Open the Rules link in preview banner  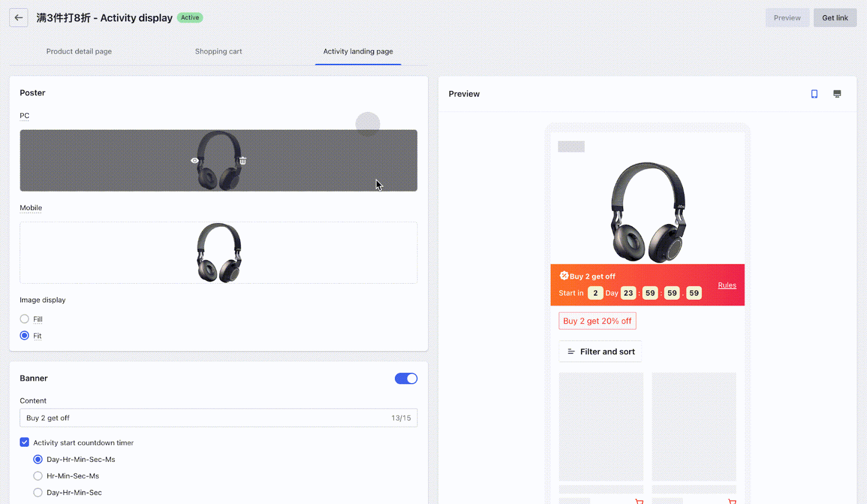[727, 285]
